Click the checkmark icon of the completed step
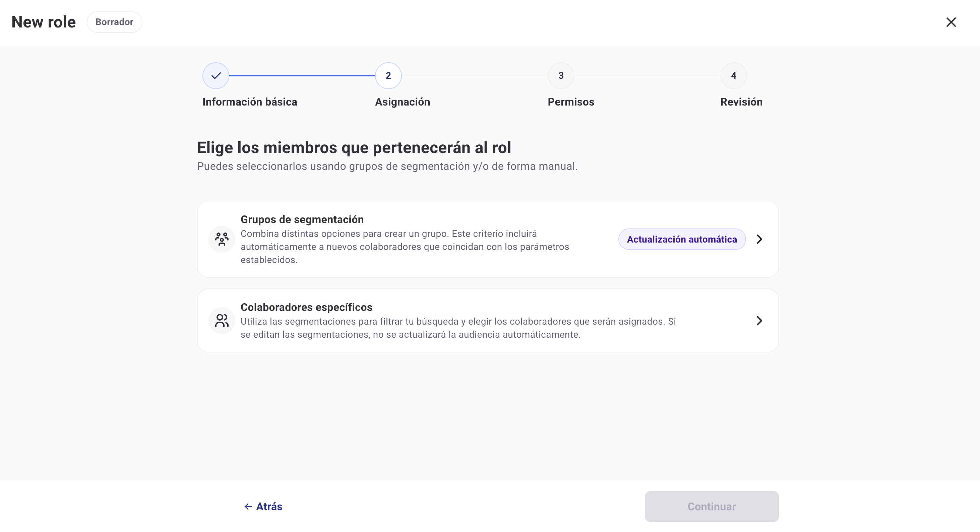980x532 pixels. click(216, 76)
